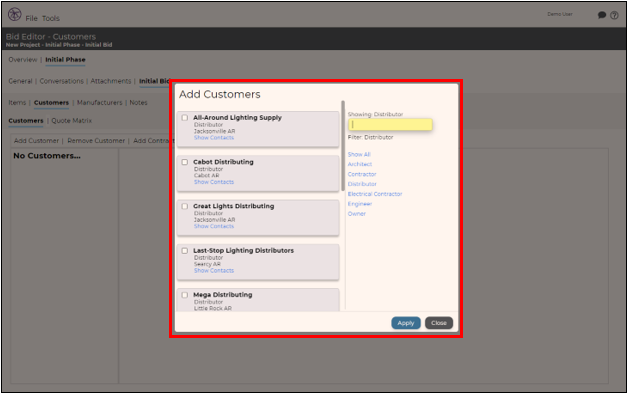This screenshot has width=629, height=395.
Task: Switch to the Quote Matrix tab
Action: click(x=72, y=121)
